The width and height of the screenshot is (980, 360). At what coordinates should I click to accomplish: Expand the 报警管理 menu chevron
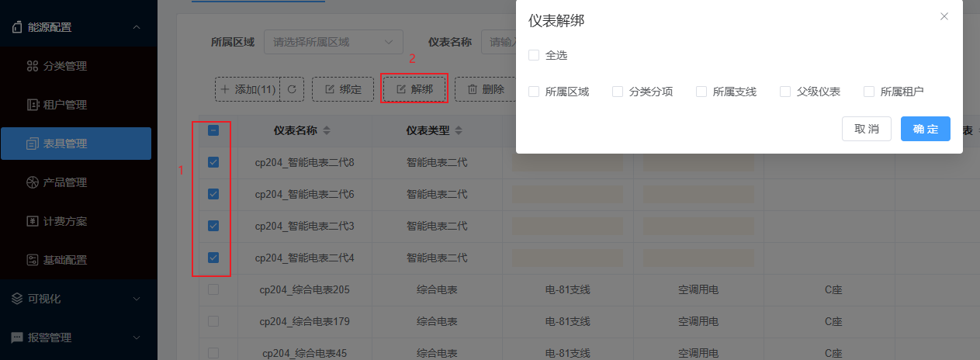point(137,337)
